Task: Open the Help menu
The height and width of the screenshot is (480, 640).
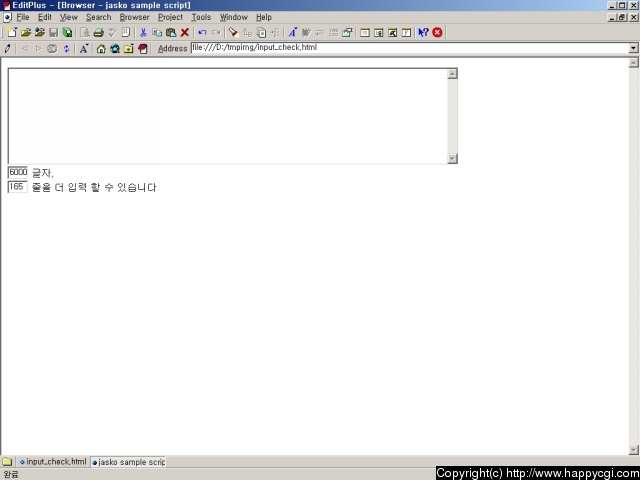Action: [264, 17]
